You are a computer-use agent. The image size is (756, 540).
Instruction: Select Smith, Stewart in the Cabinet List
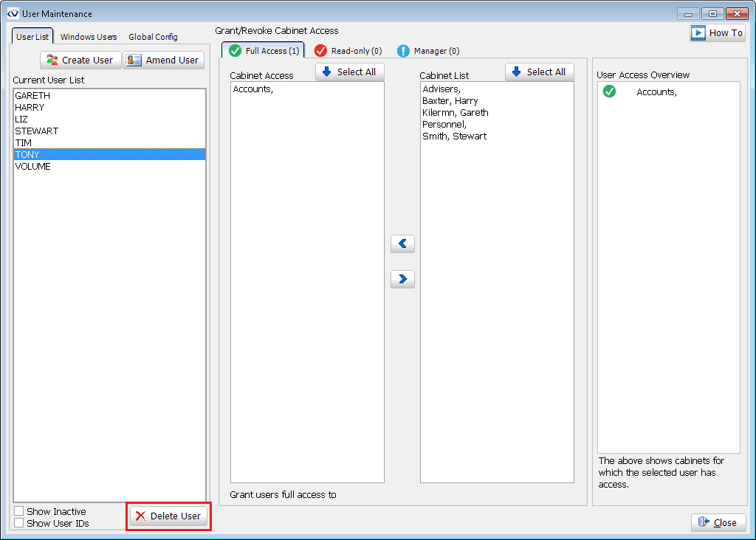click(497, 136)
